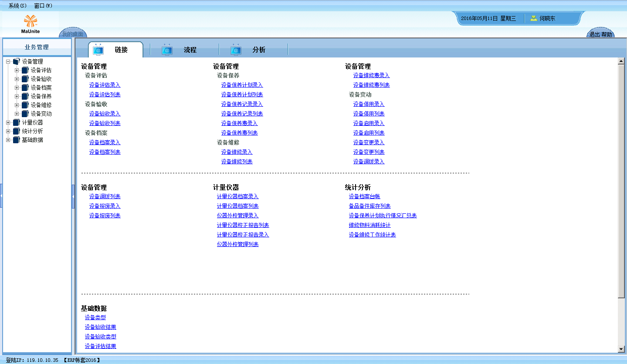Click the splitter handle between sidebar and content
Viewport: 627px width, 364px height.
click(73, 196)
